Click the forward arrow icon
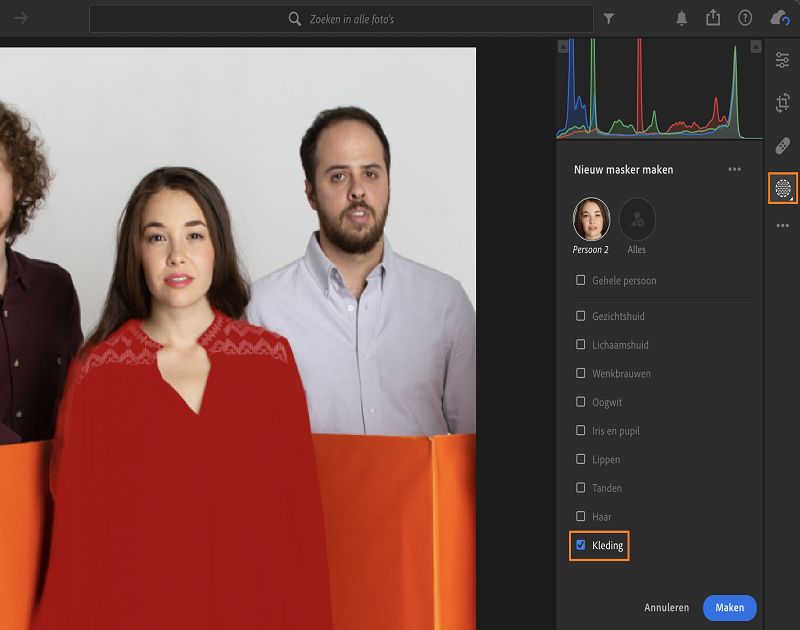This screenshot has width=800, height=630. point(20,18)
